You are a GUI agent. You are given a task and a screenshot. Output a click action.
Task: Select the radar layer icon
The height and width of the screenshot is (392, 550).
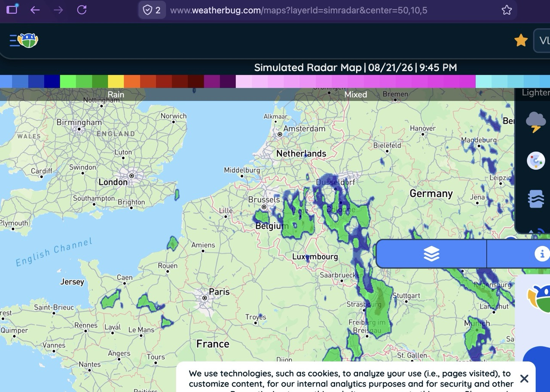(x=536, y=161)
